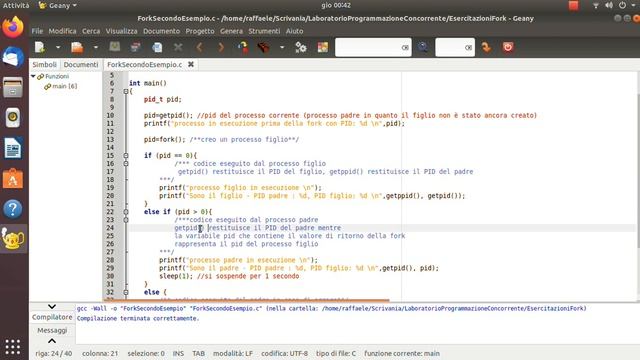Jump to entered line number icon
The width and height of the screenshot is (640, 360).
(x=486, y=47)
